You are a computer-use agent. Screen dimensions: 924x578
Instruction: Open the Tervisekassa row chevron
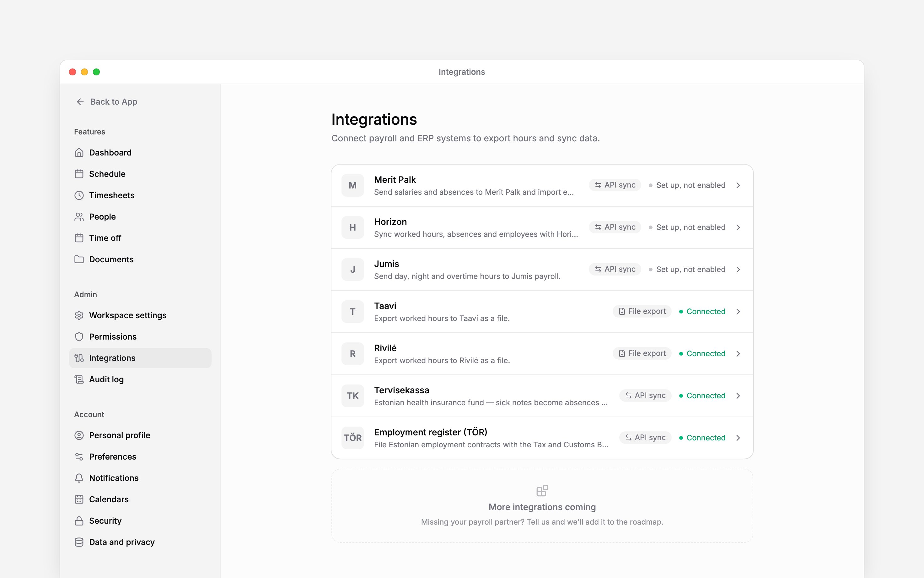(x=738, y=396)
